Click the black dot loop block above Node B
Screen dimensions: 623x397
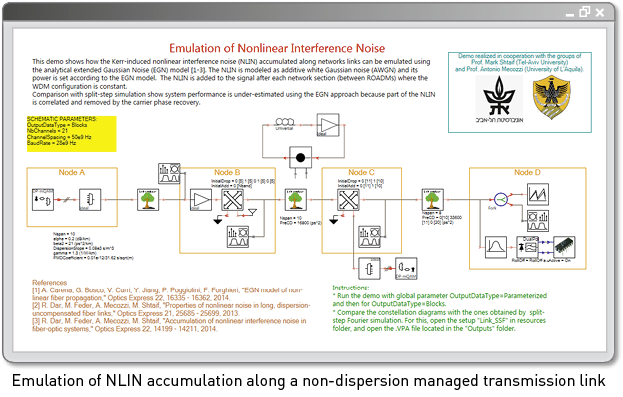(x=300, y=158)
